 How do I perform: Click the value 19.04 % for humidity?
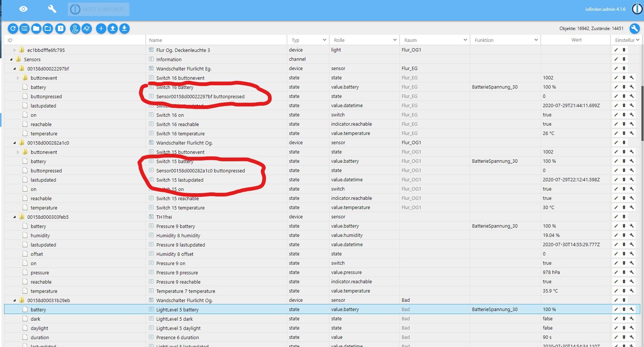tap(551, 235)
